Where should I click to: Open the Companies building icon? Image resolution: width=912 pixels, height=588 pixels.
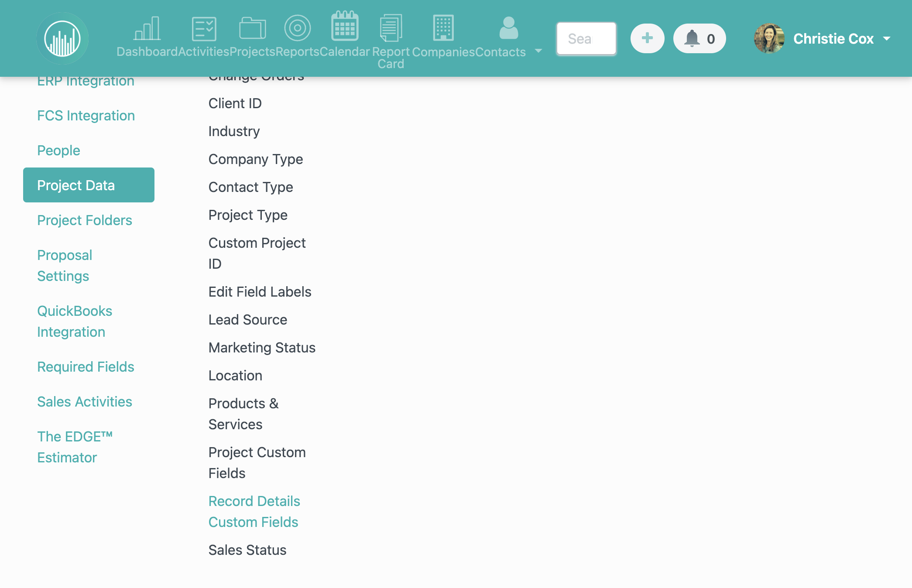(443, 28)
